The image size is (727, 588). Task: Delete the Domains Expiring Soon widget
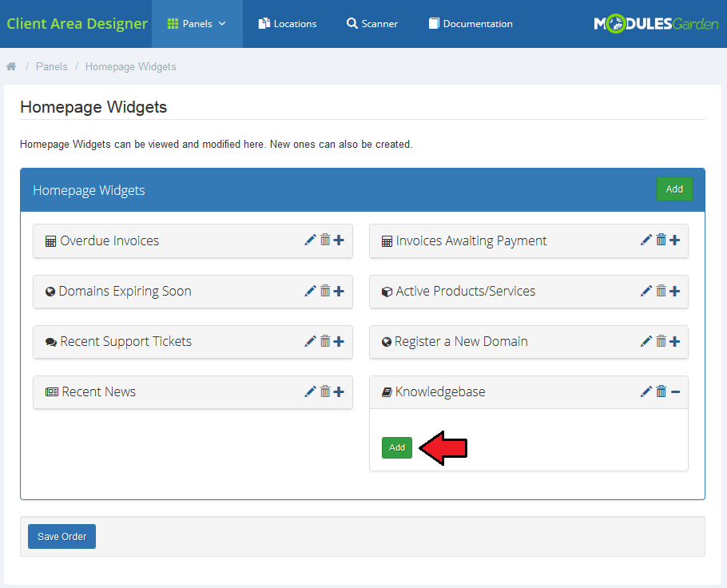pos(325,291)
